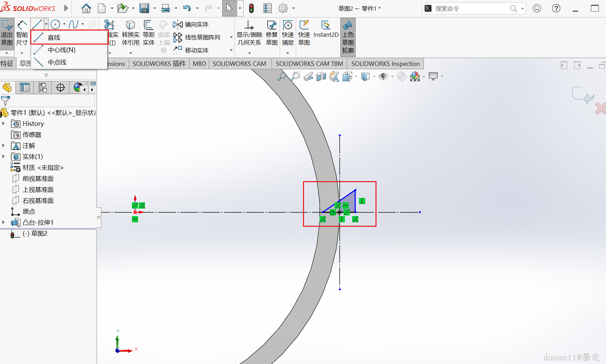
Task: Select 上视基准面 (Top Plane) in tree
Action: 38,189
